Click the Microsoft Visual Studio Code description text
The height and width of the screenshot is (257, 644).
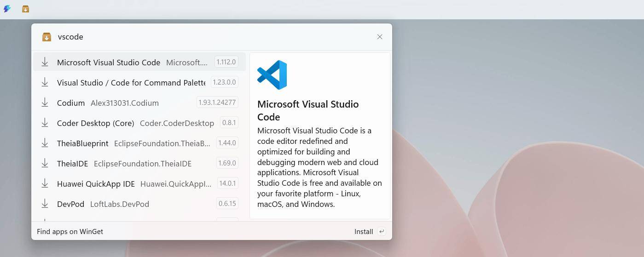click(319, 167)
